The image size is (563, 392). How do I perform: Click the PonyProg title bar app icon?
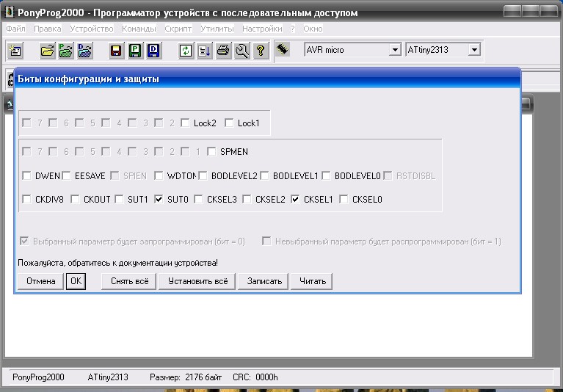coord(9,12)
